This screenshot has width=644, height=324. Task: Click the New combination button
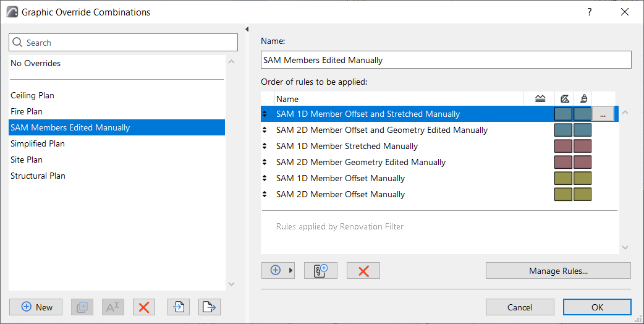point(36,307)
